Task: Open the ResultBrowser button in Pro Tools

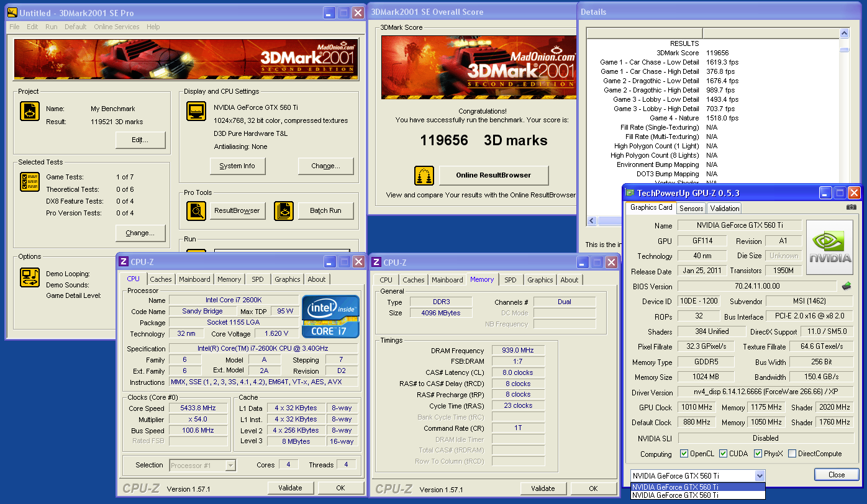Action: click(x=237, y=211)
